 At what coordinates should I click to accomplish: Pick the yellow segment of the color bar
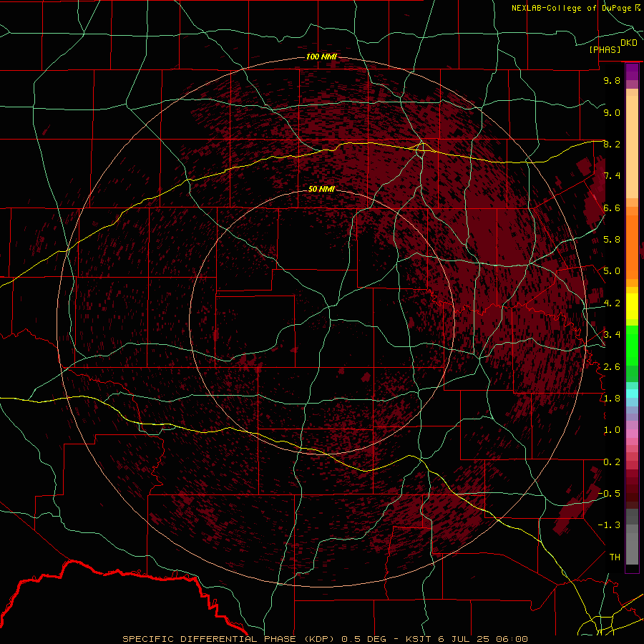[x=632, y=306]
